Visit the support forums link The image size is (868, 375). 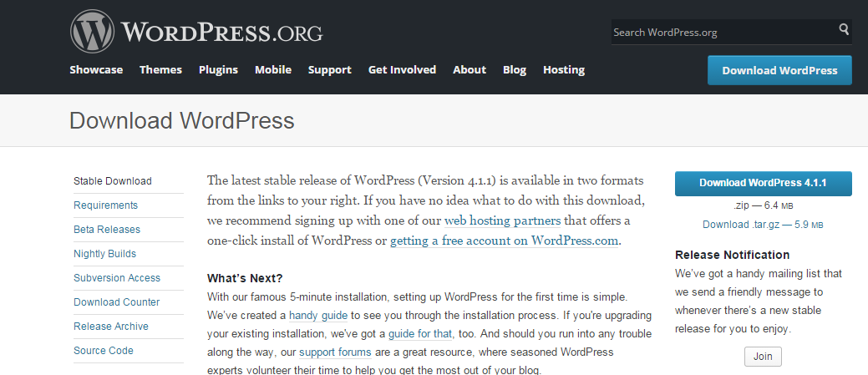pyautogui.click(x=332, y=352)
